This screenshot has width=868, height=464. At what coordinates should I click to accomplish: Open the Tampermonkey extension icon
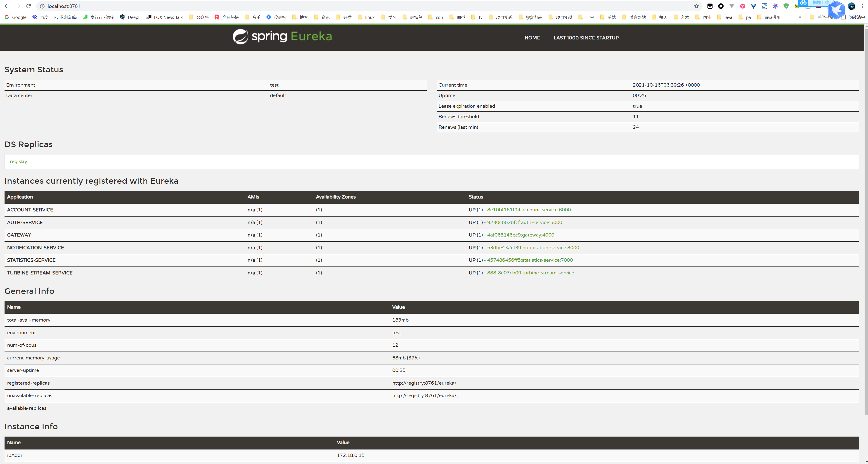[710, 6]
